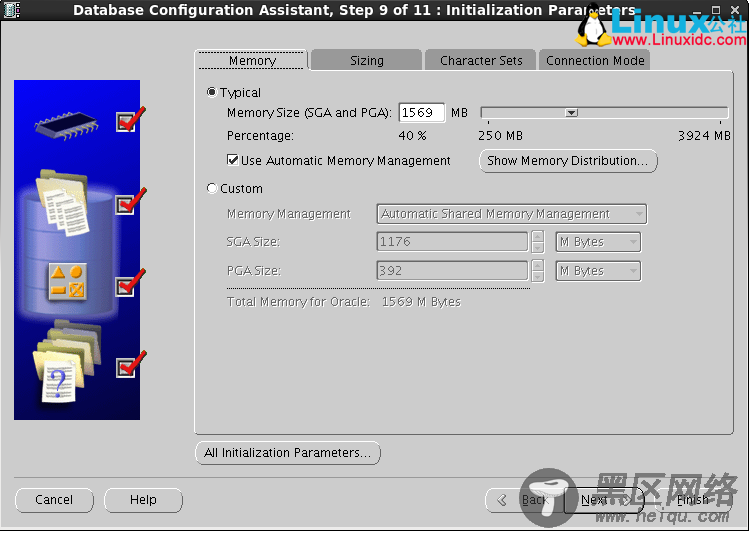
Task: Go to previous step with Back
Action: (x=525, y=500)
